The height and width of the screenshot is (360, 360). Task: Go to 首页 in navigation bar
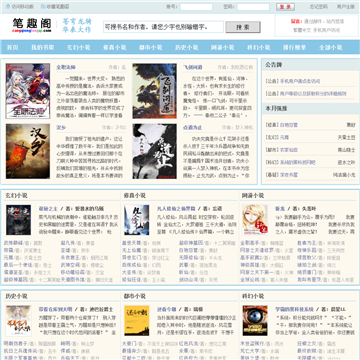click(13, 47)
